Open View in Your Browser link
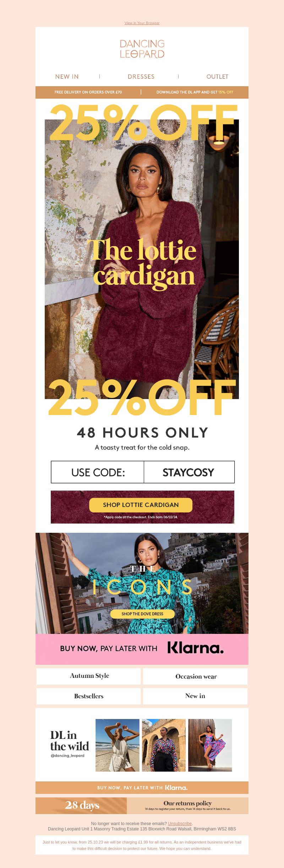 pyautogui.click(x=142, y=23)
